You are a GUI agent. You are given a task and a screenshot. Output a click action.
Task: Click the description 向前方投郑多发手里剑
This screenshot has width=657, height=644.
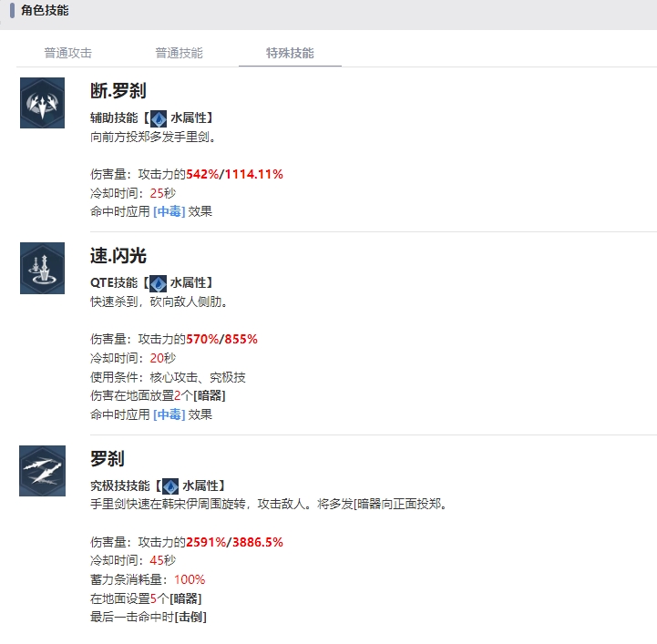tap(153, 137)
